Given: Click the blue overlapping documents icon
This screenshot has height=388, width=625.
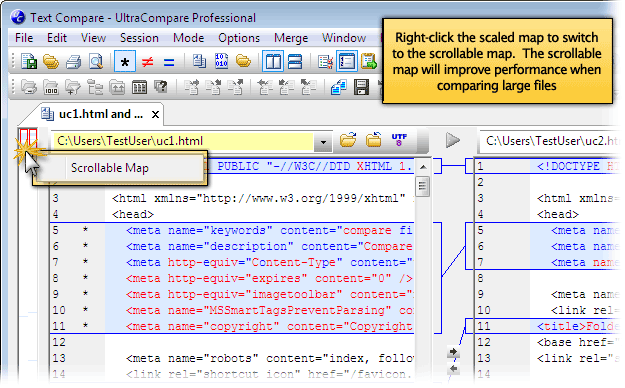Looking at the screenshot, I should coord(338,87).
